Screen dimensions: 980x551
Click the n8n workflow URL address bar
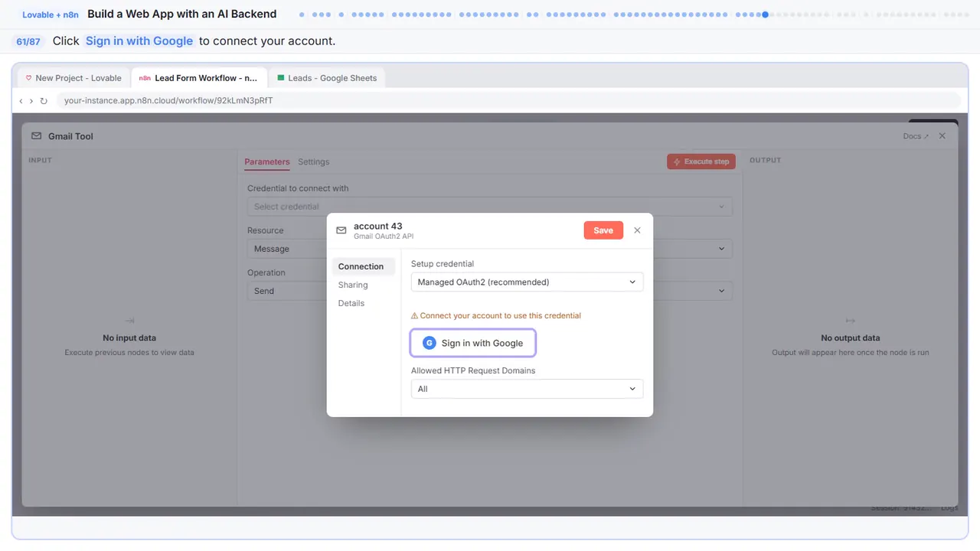coord(508,100)
